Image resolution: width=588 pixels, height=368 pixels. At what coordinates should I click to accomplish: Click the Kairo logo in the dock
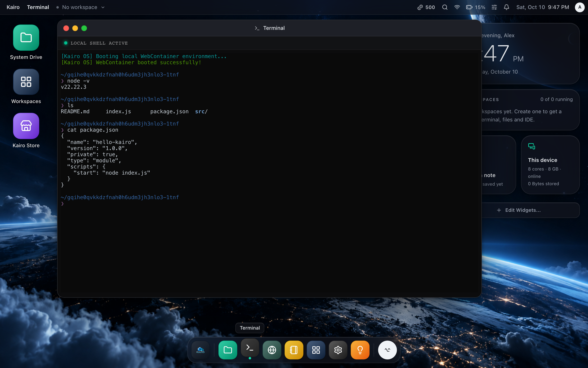tap(200, 350)
